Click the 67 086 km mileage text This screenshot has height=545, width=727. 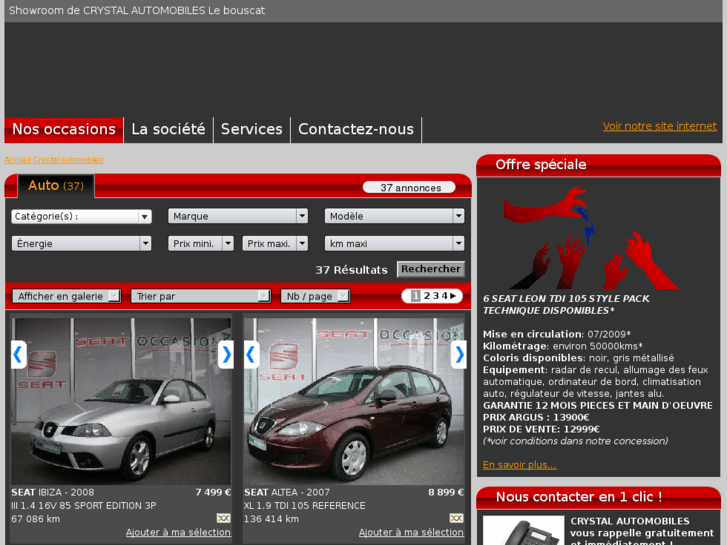[x=36, y=519]
